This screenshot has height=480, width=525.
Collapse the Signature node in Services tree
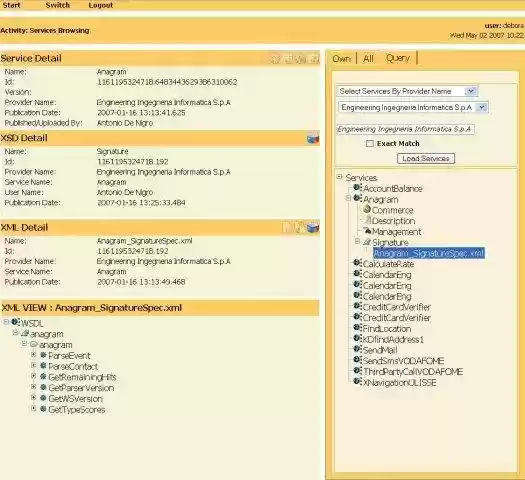coord(358,241)
